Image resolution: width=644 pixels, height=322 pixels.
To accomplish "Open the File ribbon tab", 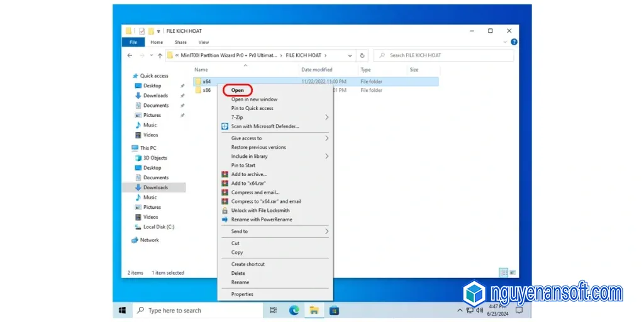I will pyautogui.click(x=133, y=42).
